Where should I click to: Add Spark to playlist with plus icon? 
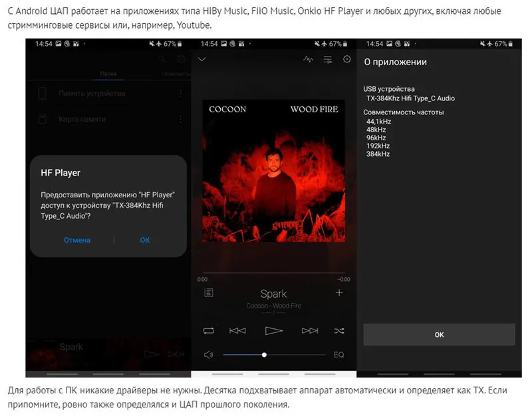click(339, 292)
